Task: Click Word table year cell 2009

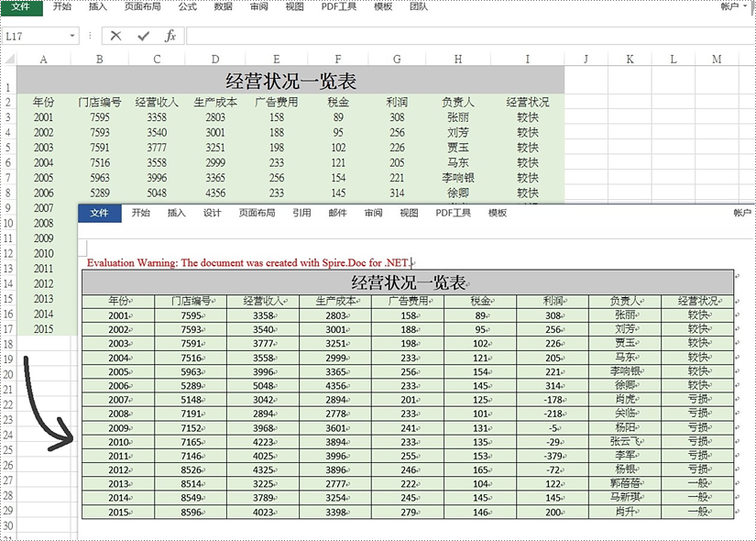Action: pos(118,428)
